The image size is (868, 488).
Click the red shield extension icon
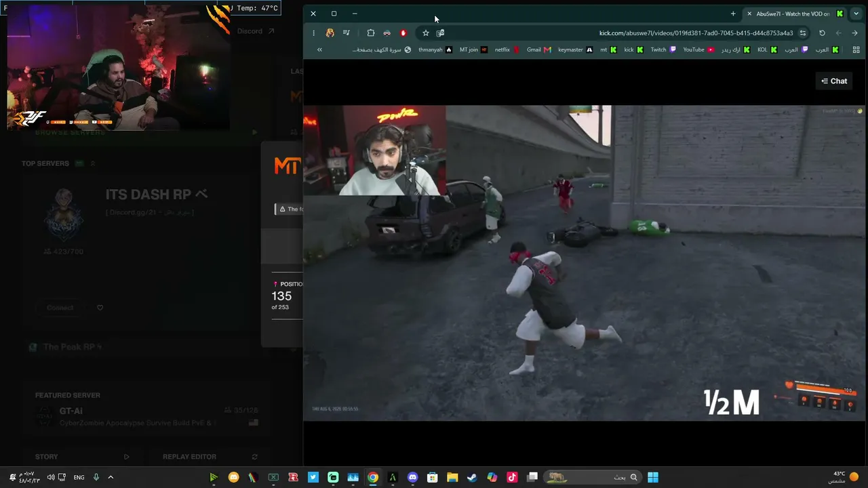(403, 33)
